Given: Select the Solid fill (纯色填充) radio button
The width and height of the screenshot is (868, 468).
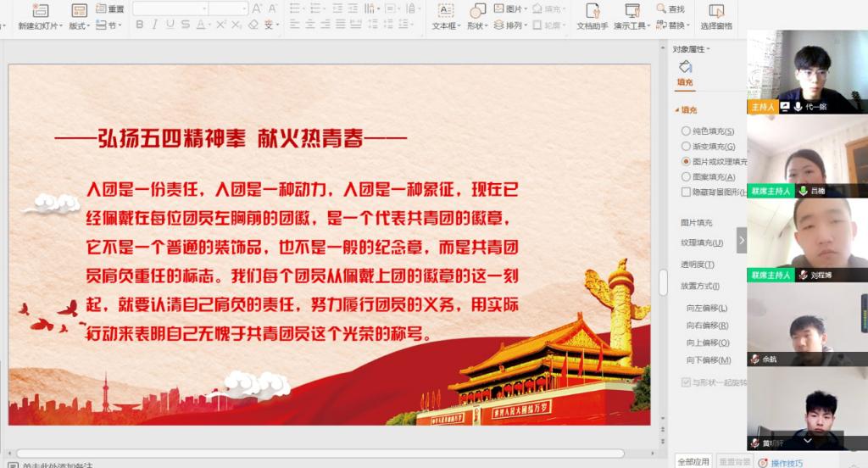Looking at the screenshot, I should [686, 131].
